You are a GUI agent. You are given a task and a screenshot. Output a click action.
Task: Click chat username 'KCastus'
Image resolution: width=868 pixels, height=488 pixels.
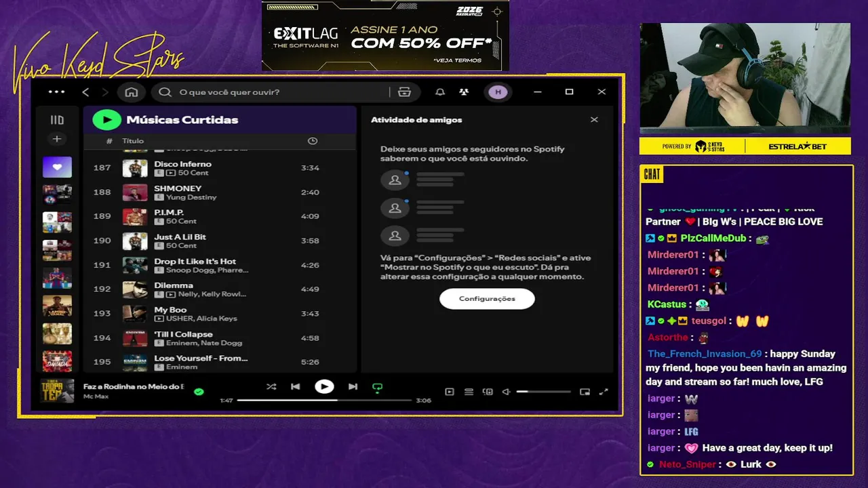point(667,304)
